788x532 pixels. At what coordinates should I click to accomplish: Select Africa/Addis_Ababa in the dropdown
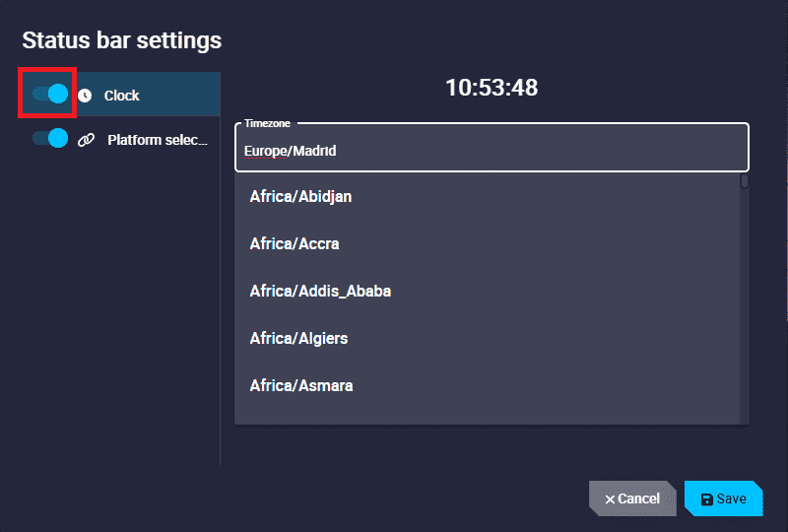tap(320, 292)
